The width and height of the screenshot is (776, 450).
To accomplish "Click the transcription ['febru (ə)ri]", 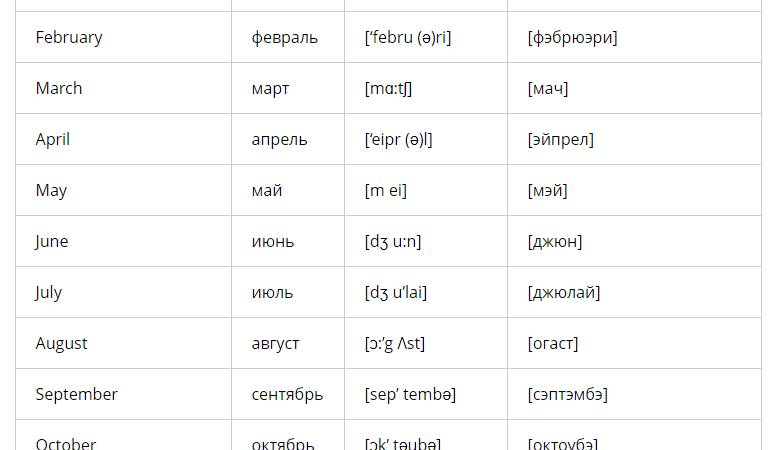I will (408, 38).
